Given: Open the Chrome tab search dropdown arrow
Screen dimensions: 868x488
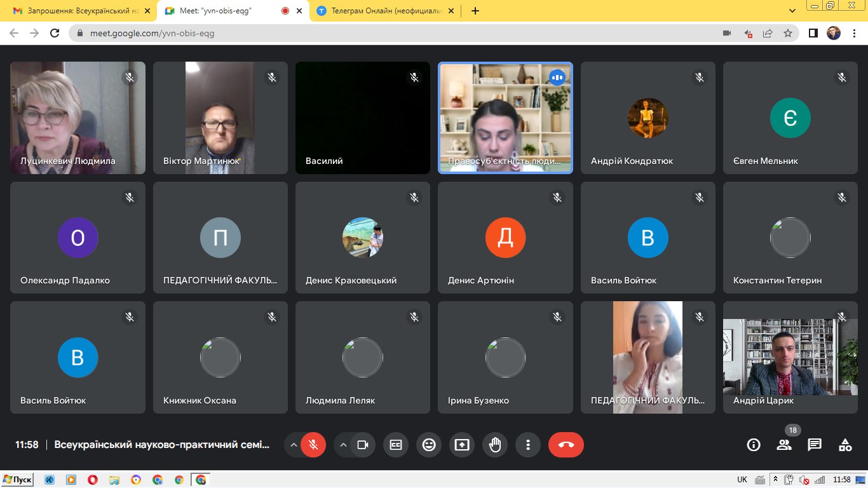Looking at the screenshot, I should [x=792, y=11].
